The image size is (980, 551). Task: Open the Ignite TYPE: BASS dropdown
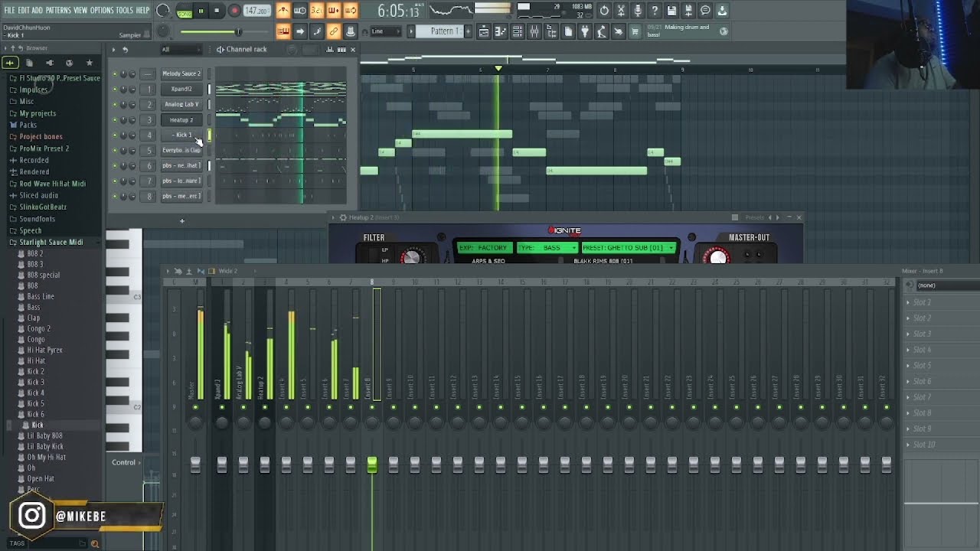547,248
